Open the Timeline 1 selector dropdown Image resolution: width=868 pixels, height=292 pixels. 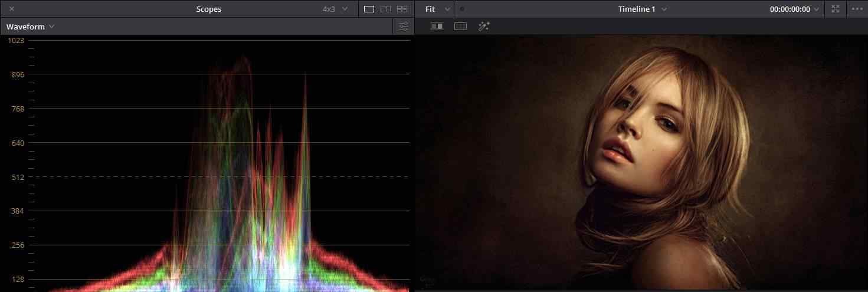click(x=643, y=9)
